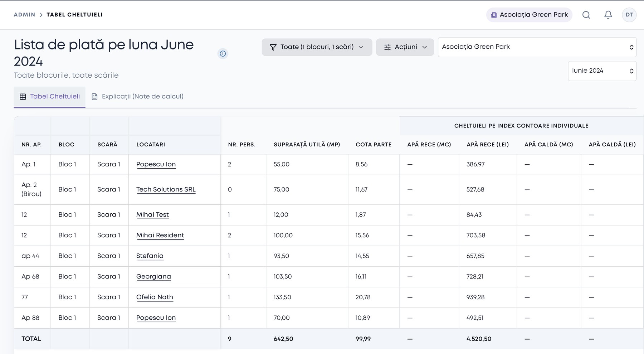Go to ADMIN breadcrumb
644x354 pixels.
(24, 15)
